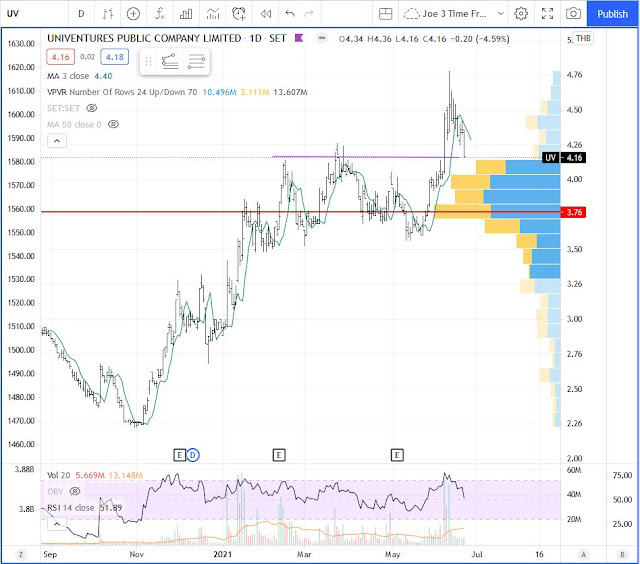Open the E earnings marker near May
The width and height of the screenshot is (640, 564).
click(x=397, y=455)
